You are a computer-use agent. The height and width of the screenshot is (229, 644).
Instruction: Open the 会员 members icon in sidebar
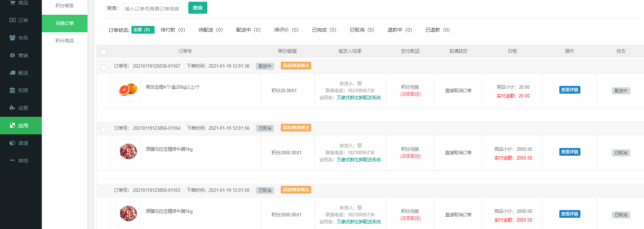pos(12,38)
